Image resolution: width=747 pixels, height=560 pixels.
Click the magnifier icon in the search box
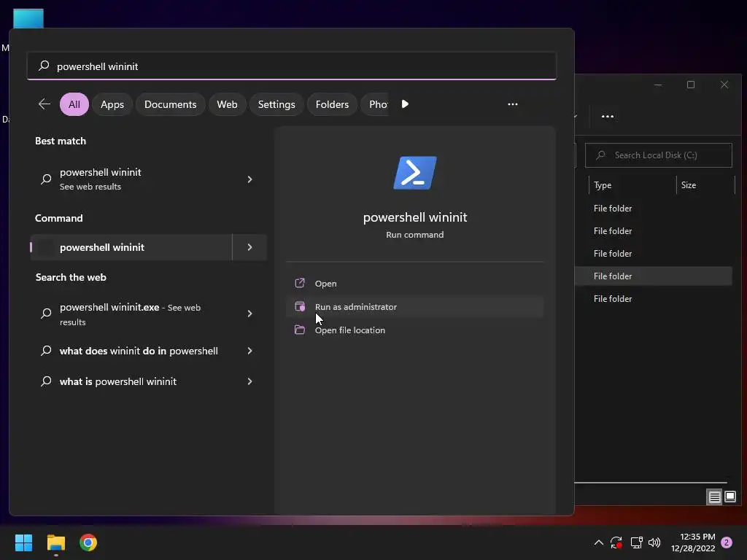pos(44,66)
